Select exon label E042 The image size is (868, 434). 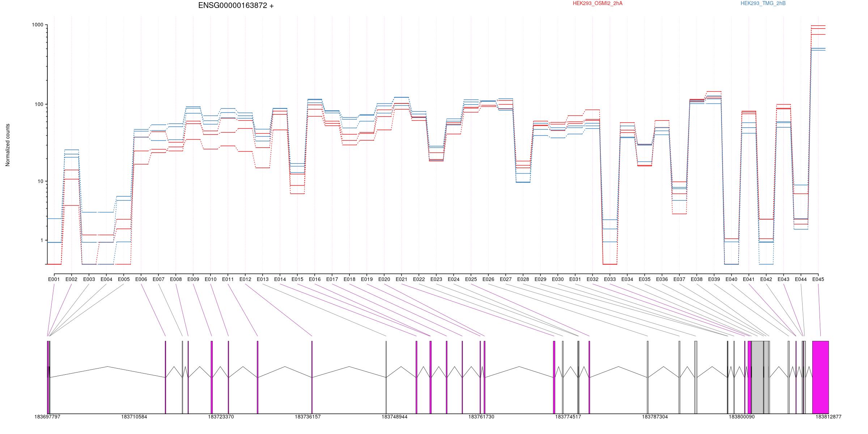coord(766,279)
